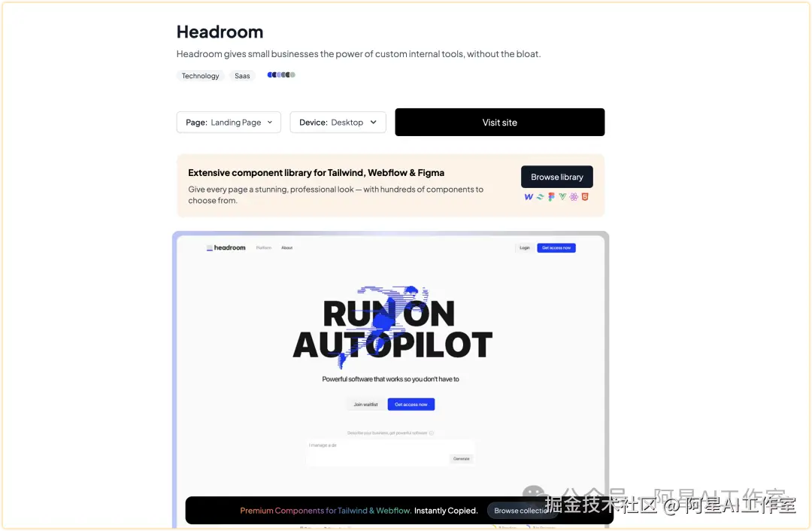Screen dimensions: 812x531
Task: Click the Vue logo icon under Browse library
Action: point(562,197)
